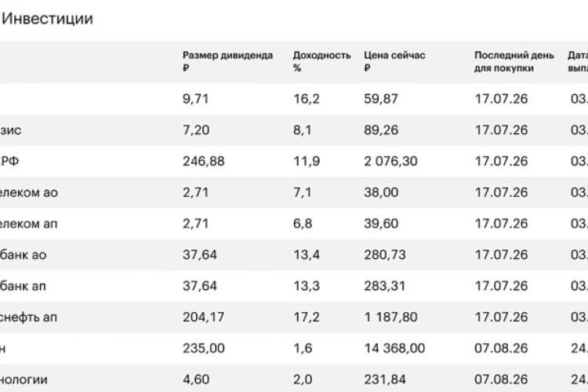
Task: Click the row ending in зис
Action: pos(294,130)
